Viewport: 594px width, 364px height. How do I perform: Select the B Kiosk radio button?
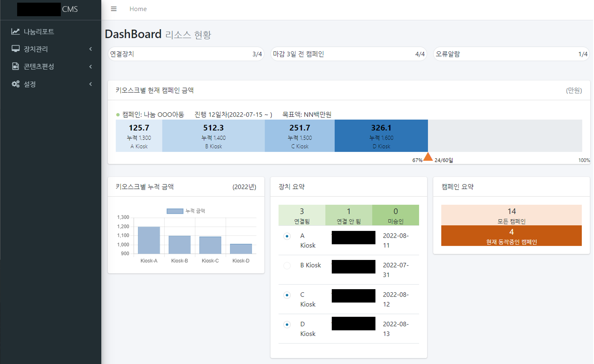[287, 266]
